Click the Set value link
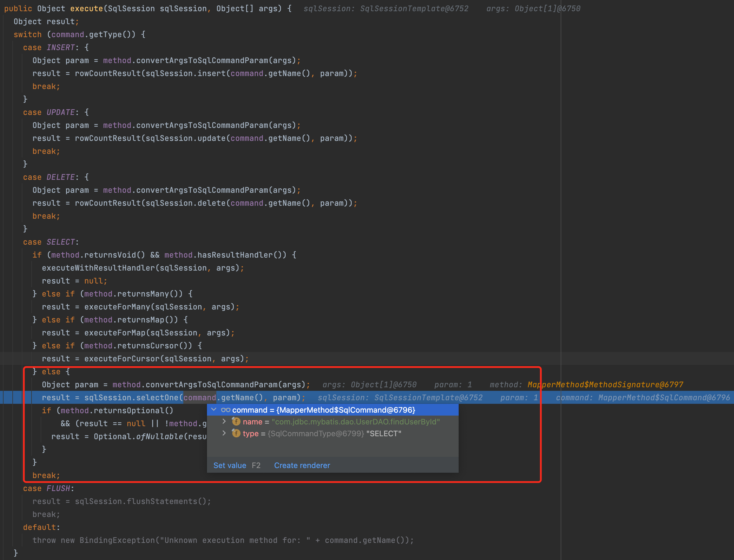The width and height of the screenshot is (734, 560). (x=230, y=465)
